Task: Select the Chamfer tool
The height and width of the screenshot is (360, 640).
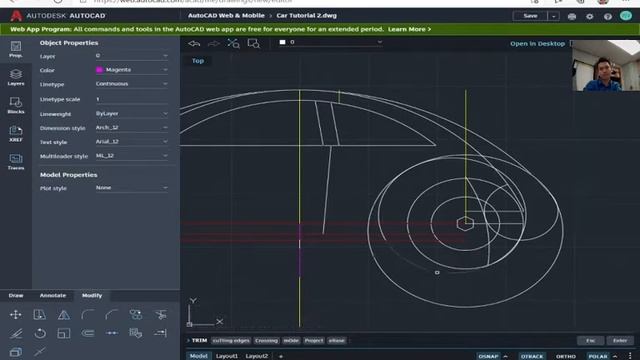Action: (111, 314)
